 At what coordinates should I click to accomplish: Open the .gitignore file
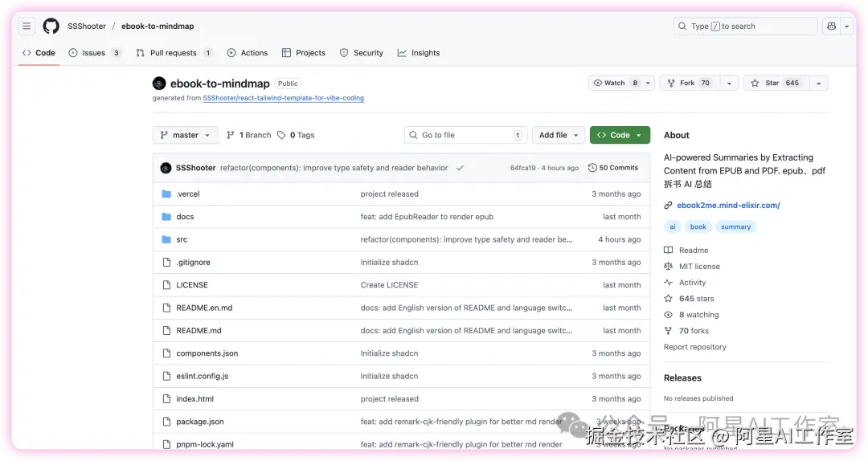click(193, 263)
